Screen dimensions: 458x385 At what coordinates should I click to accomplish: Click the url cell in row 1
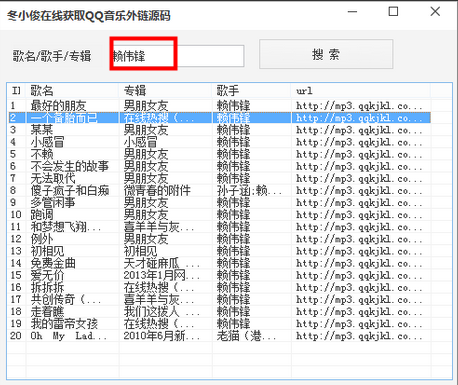359,106
